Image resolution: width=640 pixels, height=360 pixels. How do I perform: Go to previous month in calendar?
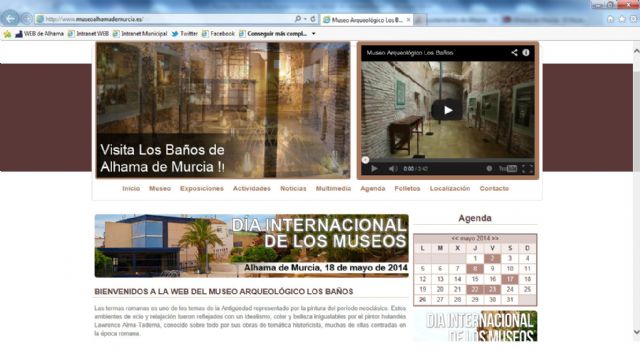[455, 238]
